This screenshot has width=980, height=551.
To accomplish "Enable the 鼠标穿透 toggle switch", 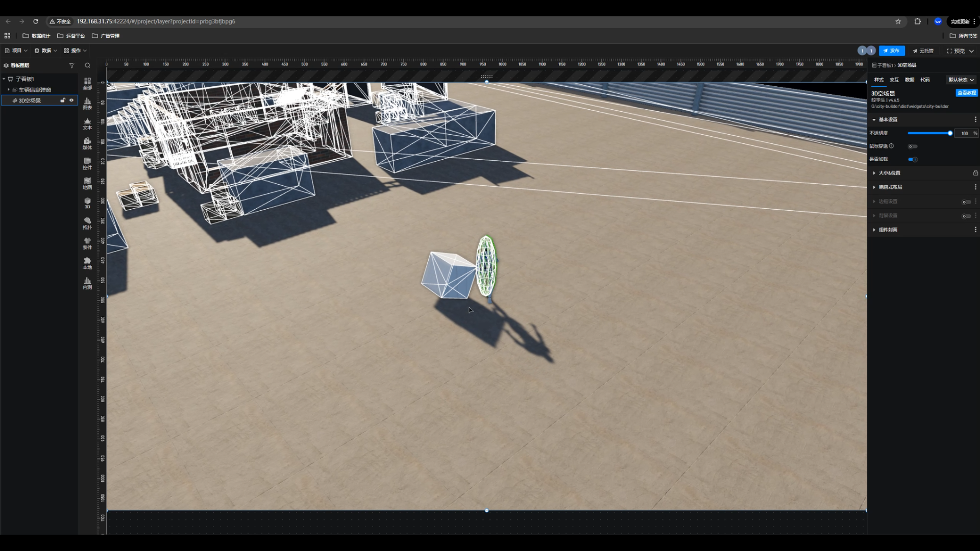I will (913, 146).
